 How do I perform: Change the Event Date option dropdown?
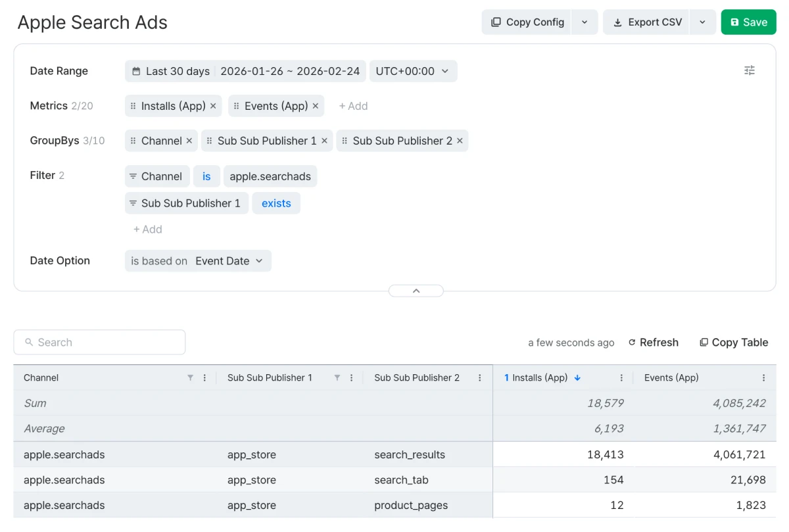pyautogui.click(x=229, y=261)
